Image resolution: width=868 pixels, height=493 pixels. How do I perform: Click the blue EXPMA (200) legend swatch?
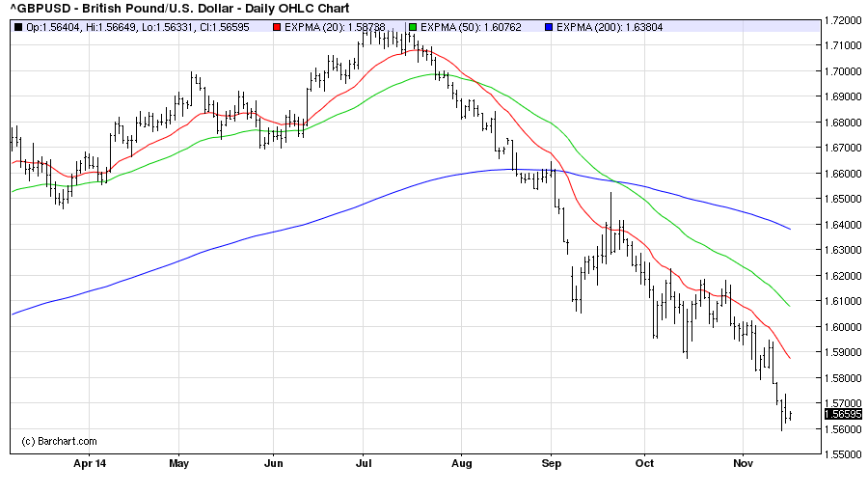pos(552,26)
